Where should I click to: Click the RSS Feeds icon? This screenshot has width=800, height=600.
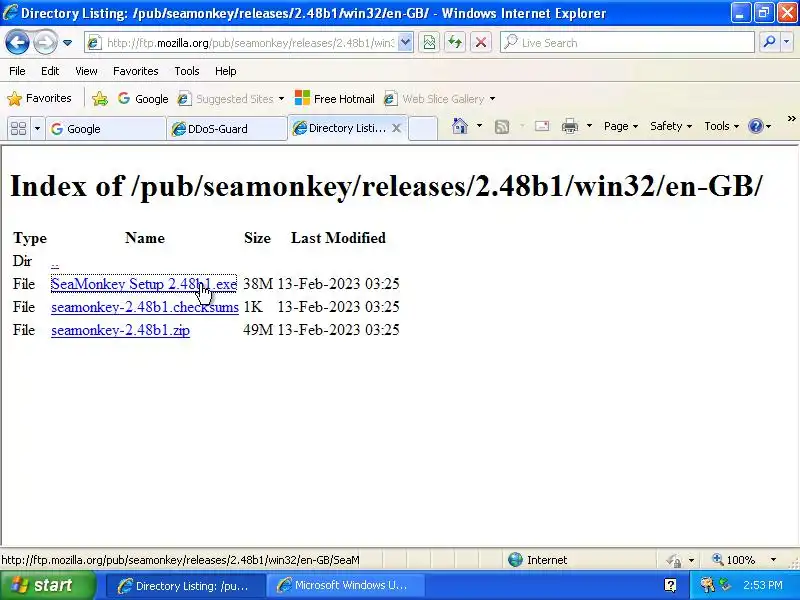click(502, 126)
